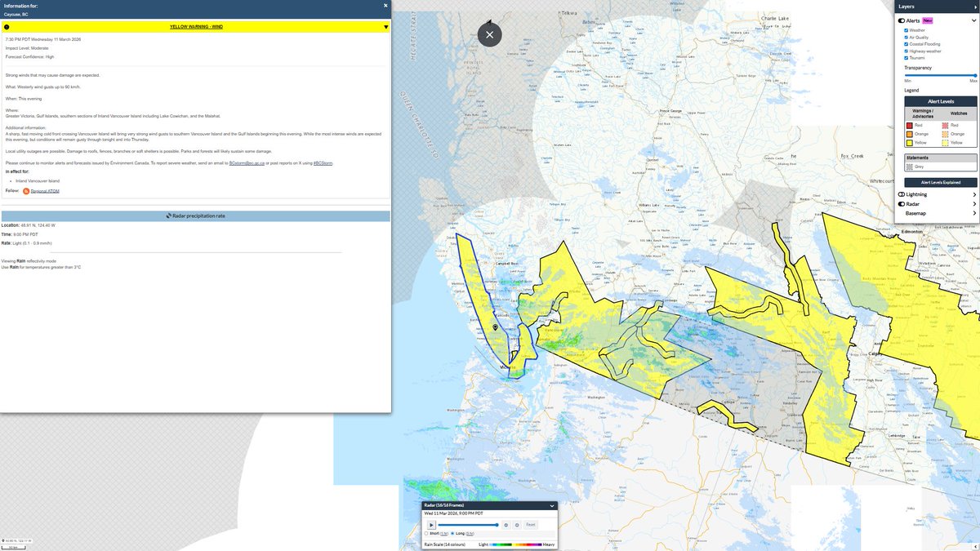The width and height of the screenshot is (980, 551).
Task: Step radar forward one frame
Action: coord(517,525)
